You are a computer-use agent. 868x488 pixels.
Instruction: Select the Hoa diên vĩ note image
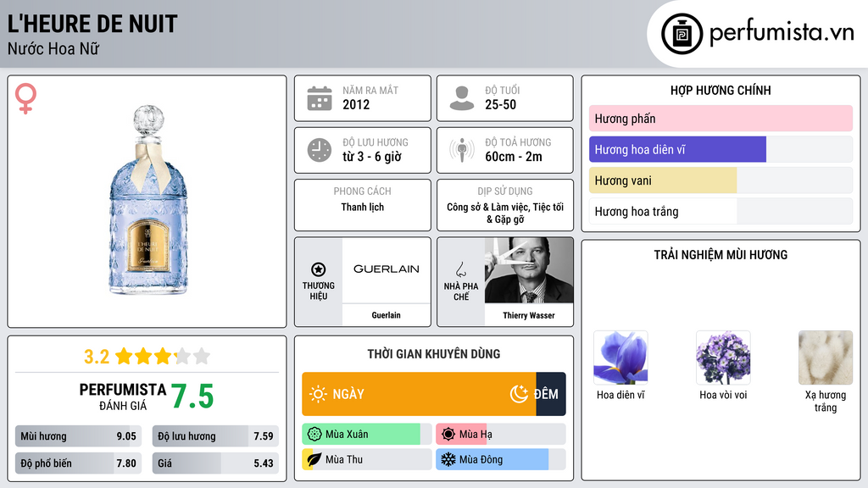click(x=620, y=358)
